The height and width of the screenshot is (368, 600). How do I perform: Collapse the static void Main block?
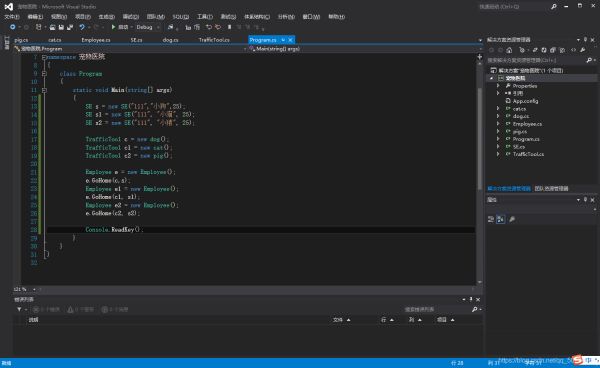tap(44, 90)
